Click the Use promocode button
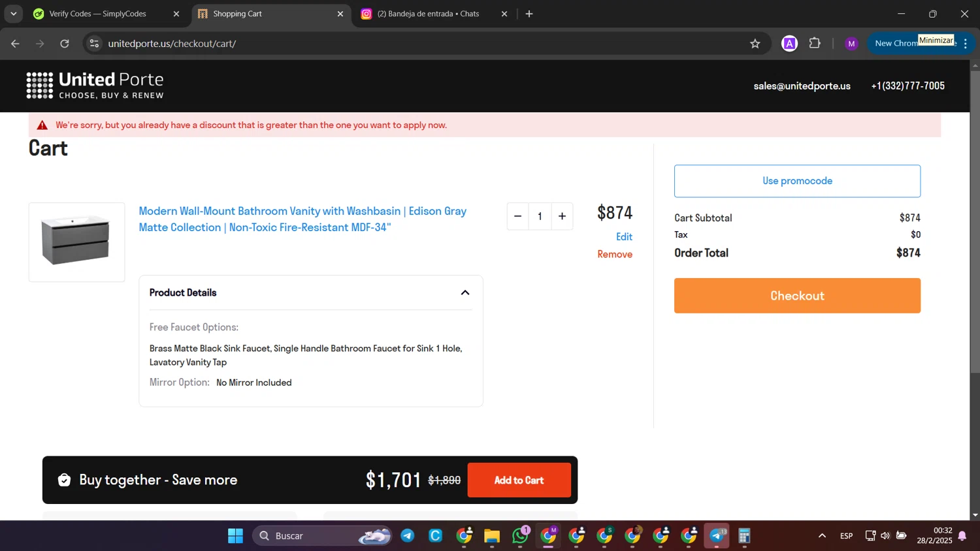 click(x=797, y=181)
